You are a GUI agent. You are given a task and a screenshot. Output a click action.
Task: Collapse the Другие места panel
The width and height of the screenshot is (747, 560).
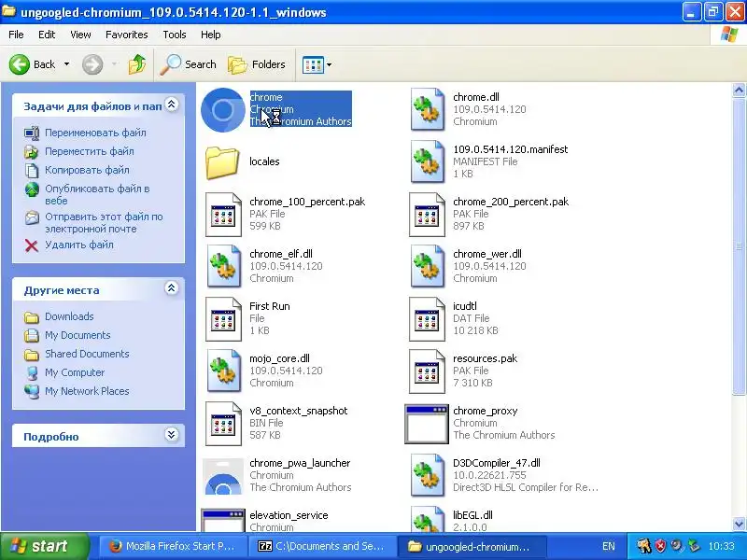(172, 288)
